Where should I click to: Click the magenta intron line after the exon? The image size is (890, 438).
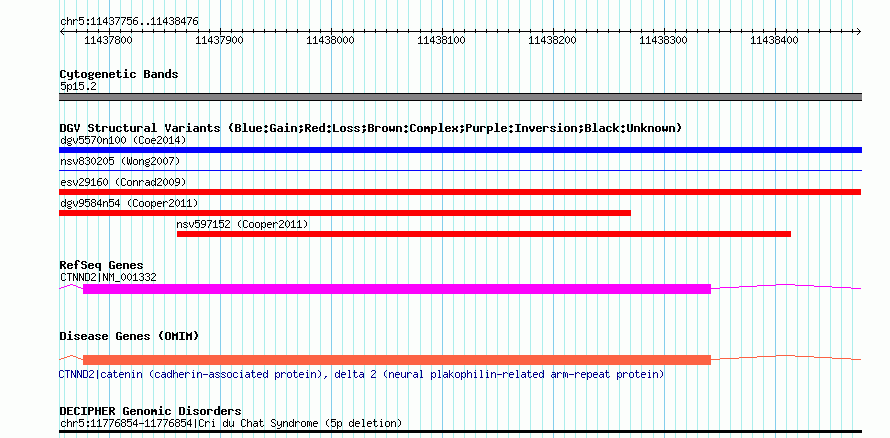coord(787,287)
